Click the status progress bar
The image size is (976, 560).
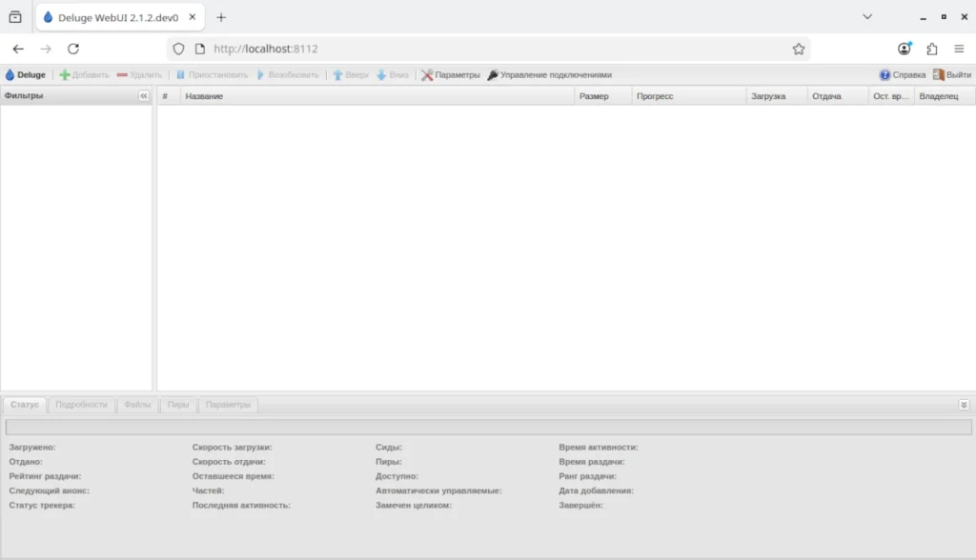click(x=489, y=427)
